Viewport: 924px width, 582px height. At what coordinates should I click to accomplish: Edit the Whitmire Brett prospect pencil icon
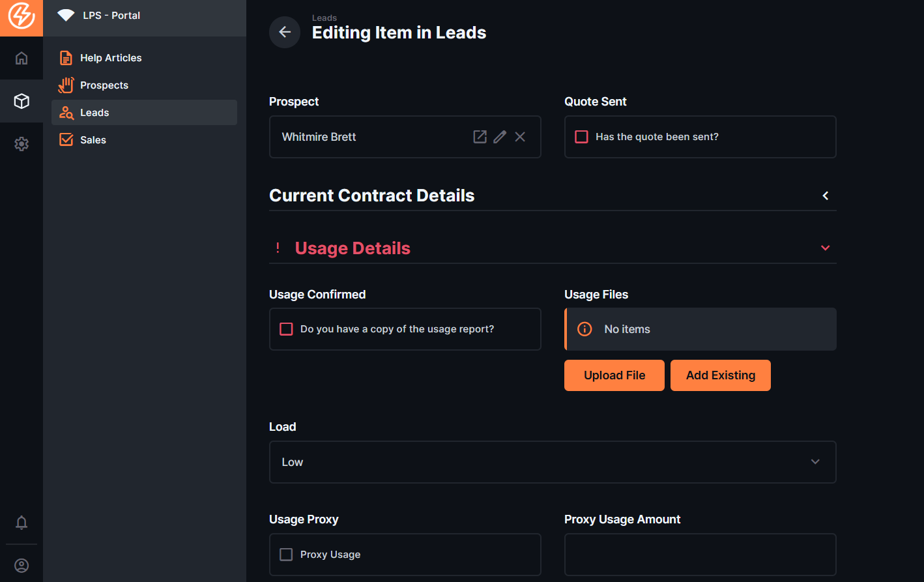500,137
